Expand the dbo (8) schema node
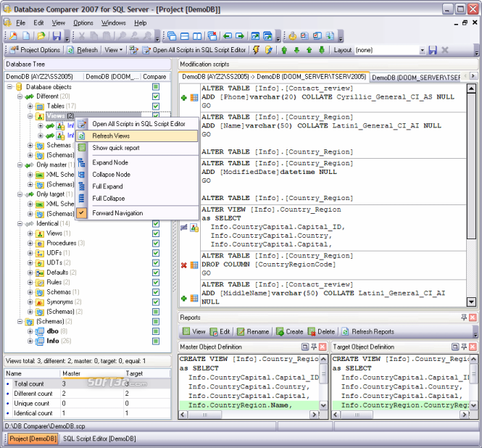 coord(30,331)
